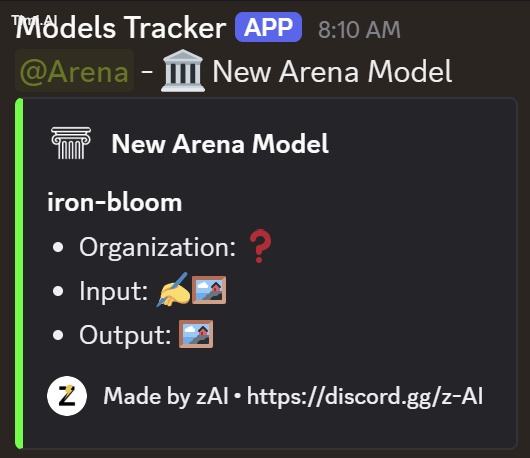Select the iron-bloom model name

[x=115, y=202]
